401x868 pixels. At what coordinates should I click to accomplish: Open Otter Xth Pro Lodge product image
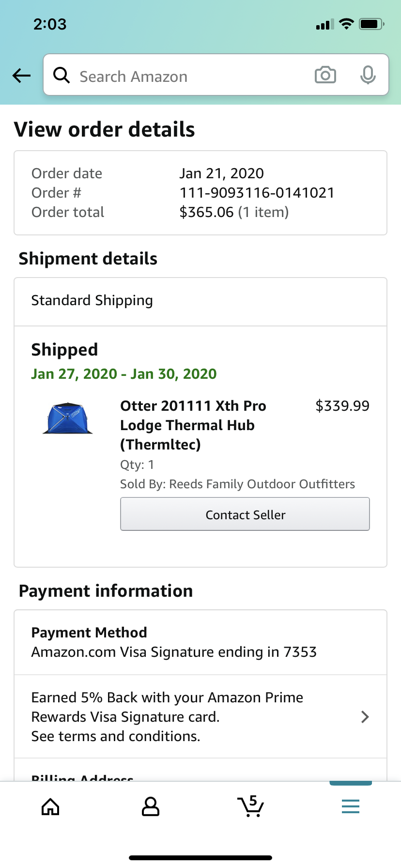coord(67,418)
